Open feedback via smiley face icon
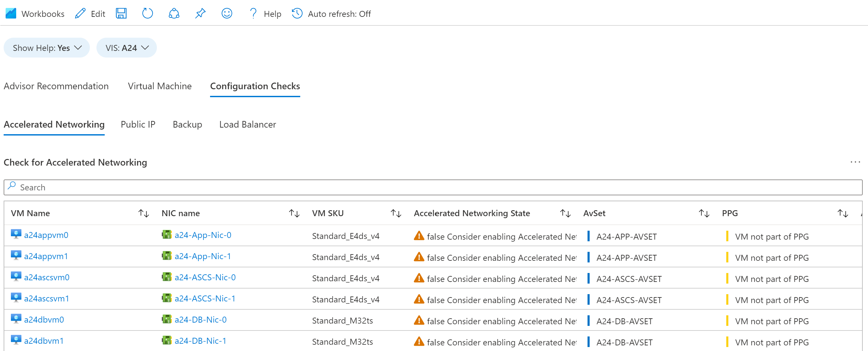The height and width of the screenshot is (351, 868). (227, 14)
